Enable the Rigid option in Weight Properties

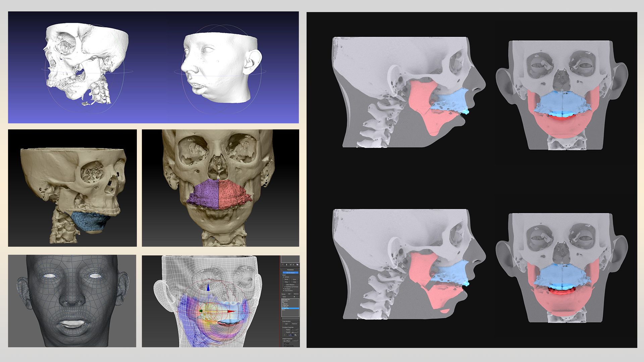pos(285,344)
